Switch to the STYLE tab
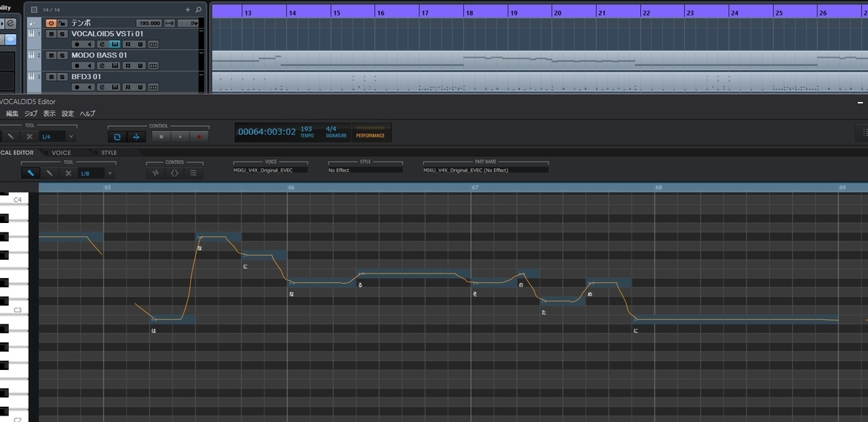Image resolution: width=868 pixels, height=422 pixels. (109, 153)
